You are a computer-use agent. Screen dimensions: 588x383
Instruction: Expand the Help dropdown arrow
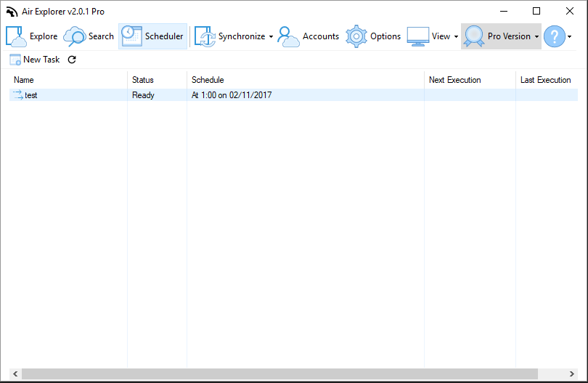[570, 37]
